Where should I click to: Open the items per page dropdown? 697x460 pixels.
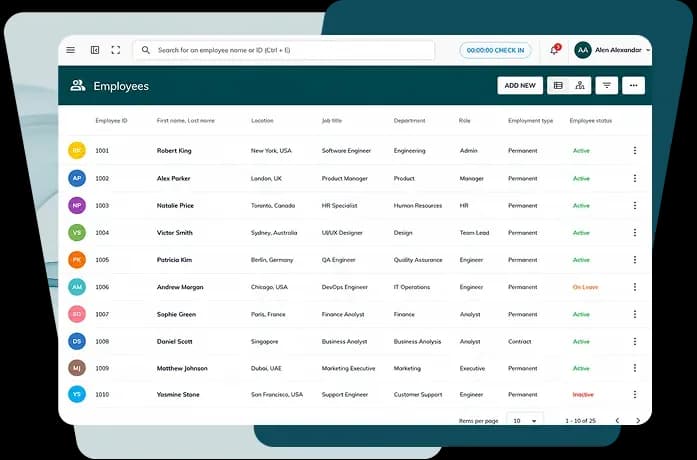click(x=525, y=420)
